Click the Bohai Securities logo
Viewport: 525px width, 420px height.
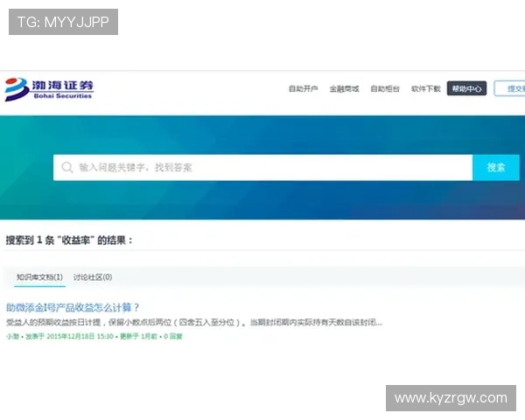(x=49, y=89)
